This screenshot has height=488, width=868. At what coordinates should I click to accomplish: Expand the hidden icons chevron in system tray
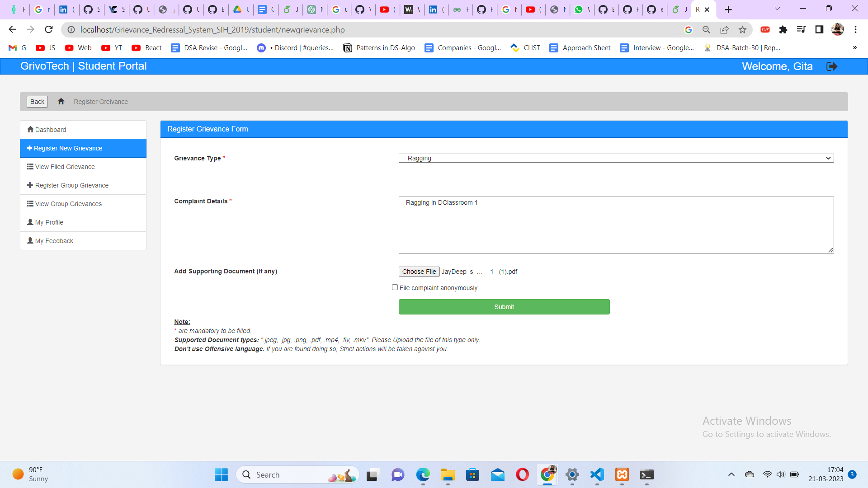(x=731, y=474)
